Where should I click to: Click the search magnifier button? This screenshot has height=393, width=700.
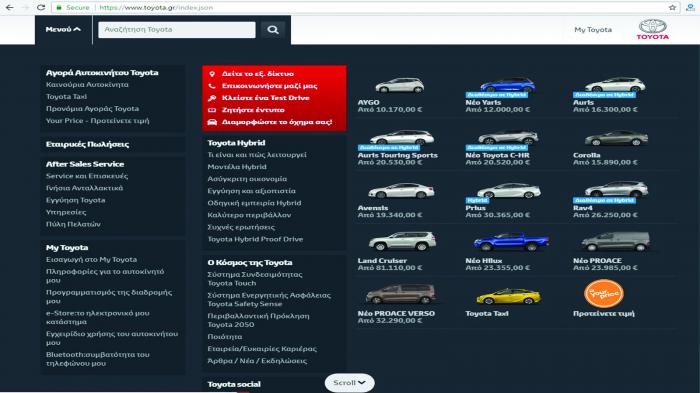pyautogui.click(x=273, y=29)
